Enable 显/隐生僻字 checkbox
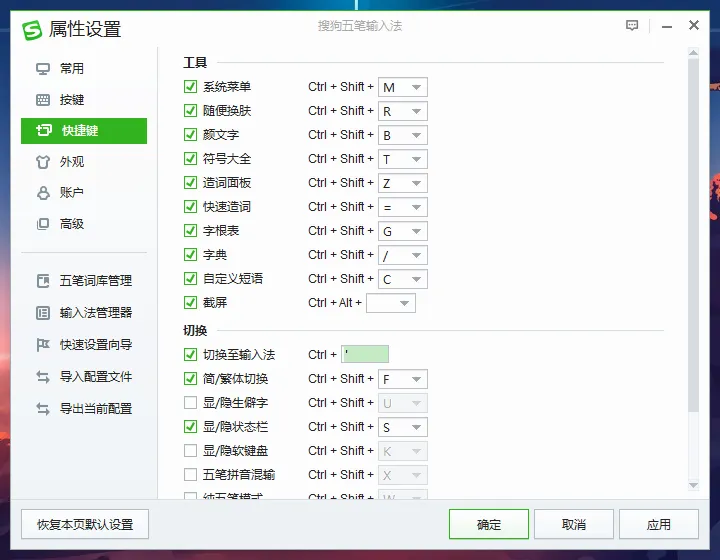The image size is (720, 560). (x=190, y=403)
